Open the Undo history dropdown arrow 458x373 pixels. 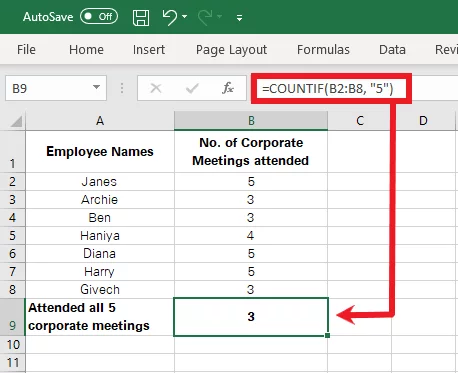point(185,16)
